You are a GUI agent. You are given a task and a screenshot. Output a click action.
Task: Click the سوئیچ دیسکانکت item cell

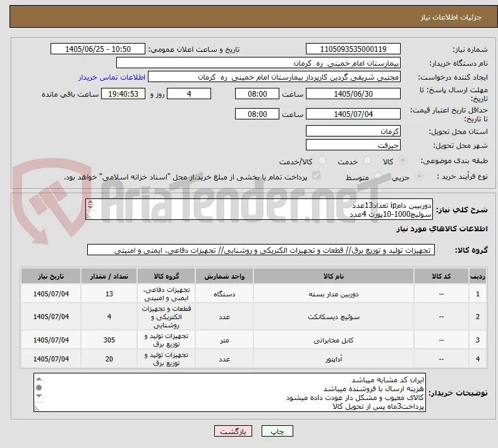pos(334,317)
